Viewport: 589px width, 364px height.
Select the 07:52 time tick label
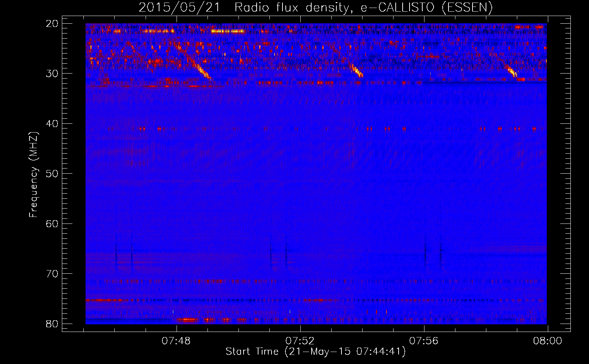(x=300, y=341)
